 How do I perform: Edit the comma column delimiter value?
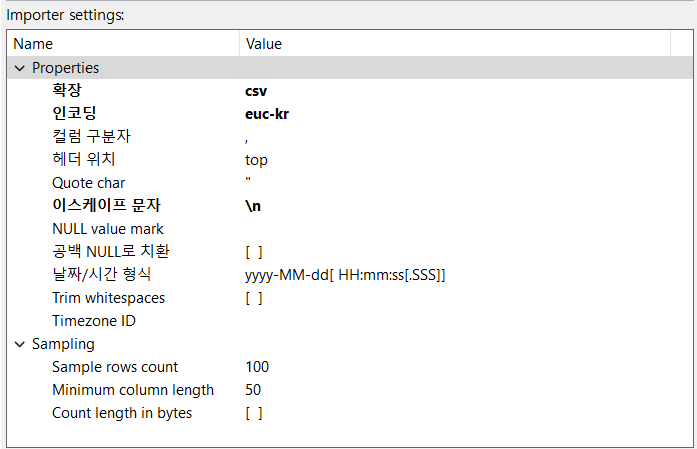point(247,140)
